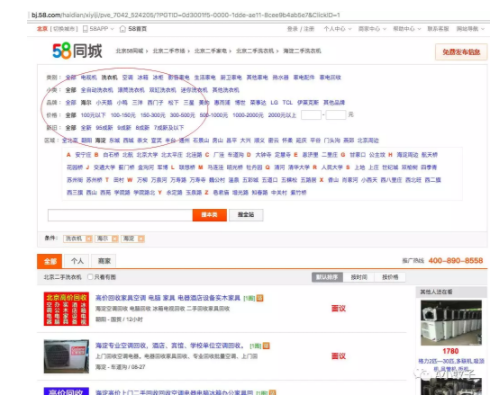Go to 北京二手家电 breadcrumb
Screen dimensions: 498x406
(x=211, y=51)
